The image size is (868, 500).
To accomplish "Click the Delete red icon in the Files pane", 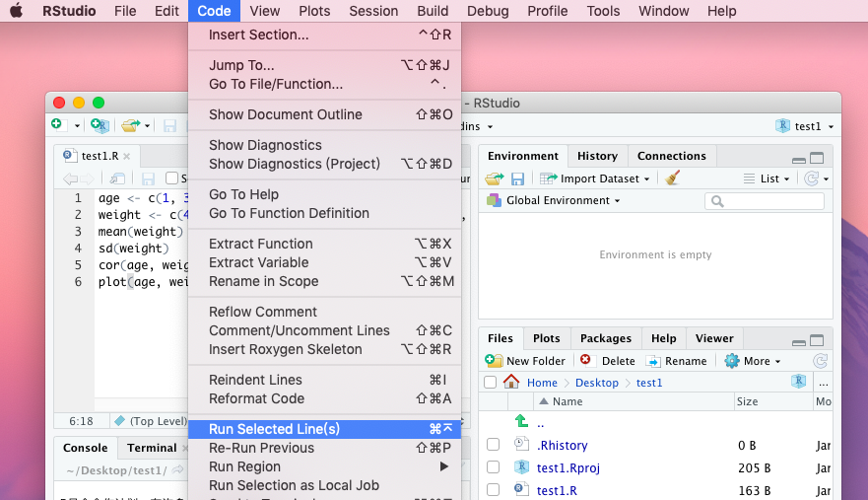I will tap(585, 360).
